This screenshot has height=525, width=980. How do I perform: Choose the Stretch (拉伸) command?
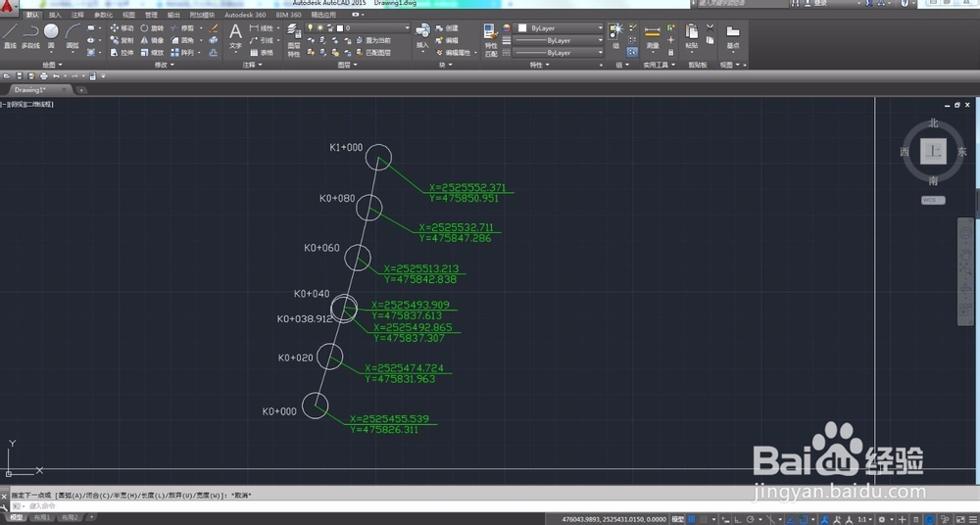point(122,53)
